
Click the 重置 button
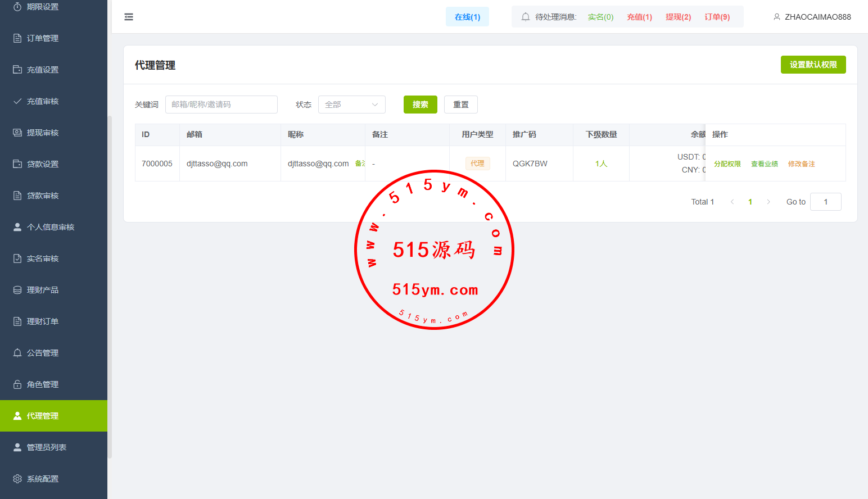click(x=460, y=105)
